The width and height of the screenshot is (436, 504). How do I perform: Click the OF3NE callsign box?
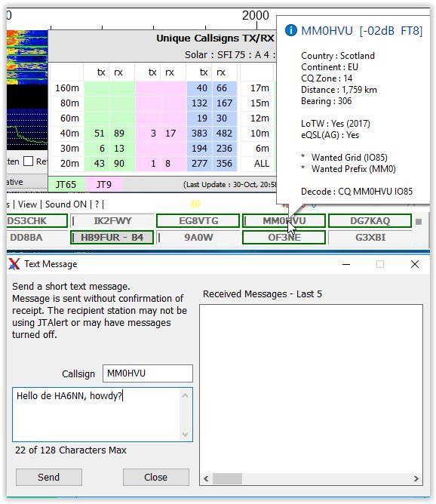(284, 238)
